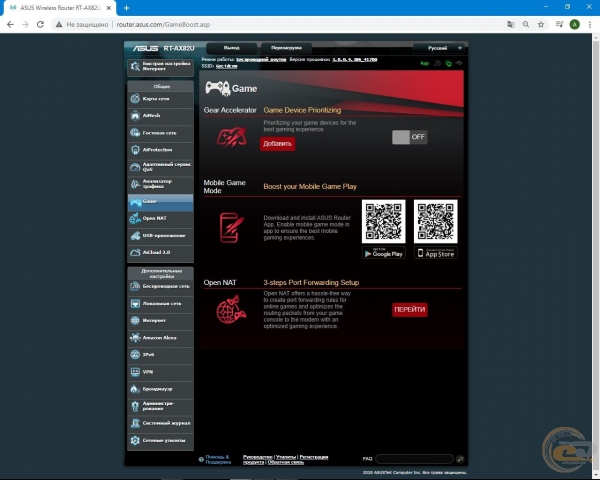The image size is (600, 480).
Task: Open the Утилиты footer link
Action: click(286, 457)
